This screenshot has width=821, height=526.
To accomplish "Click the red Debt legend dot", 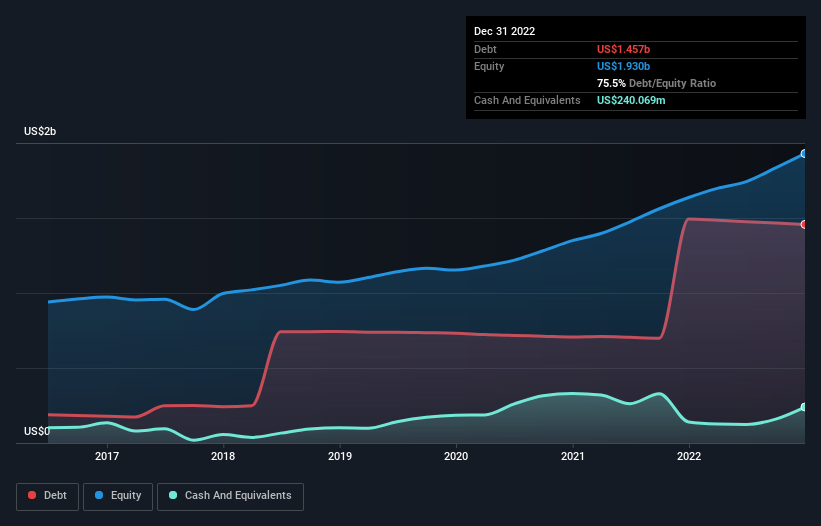I will coord(32,495).
